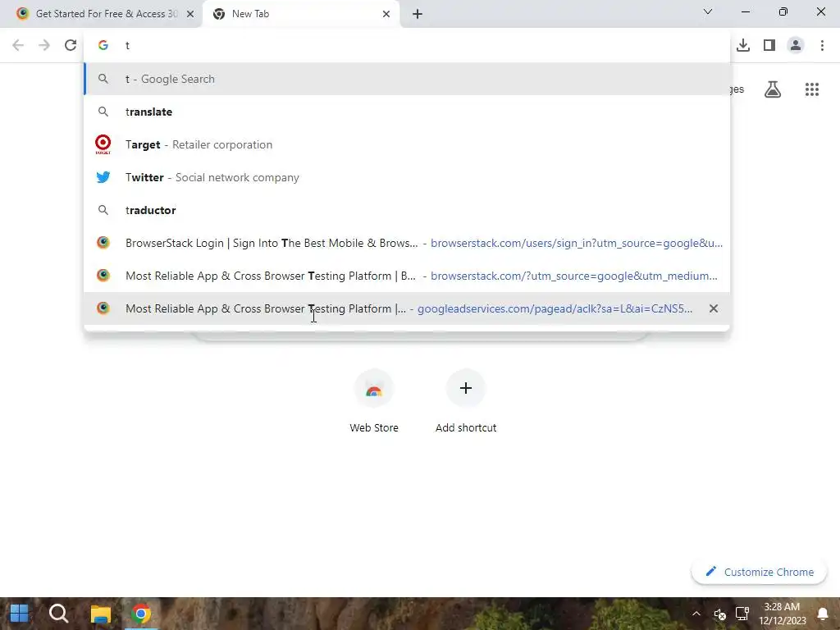
Task: Select Twitter social network company suggestion
Action: point(407,177)
